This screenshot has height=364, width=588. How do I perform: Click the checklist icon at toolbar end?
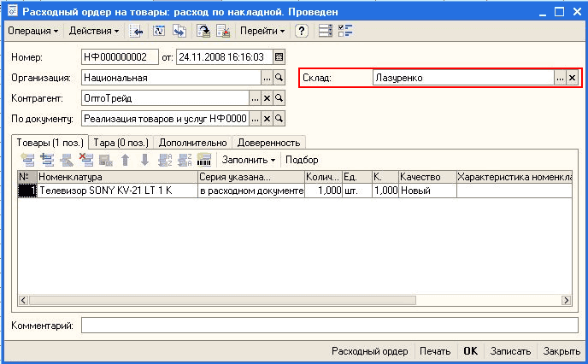pyautogui.click(x=345, y=31)
